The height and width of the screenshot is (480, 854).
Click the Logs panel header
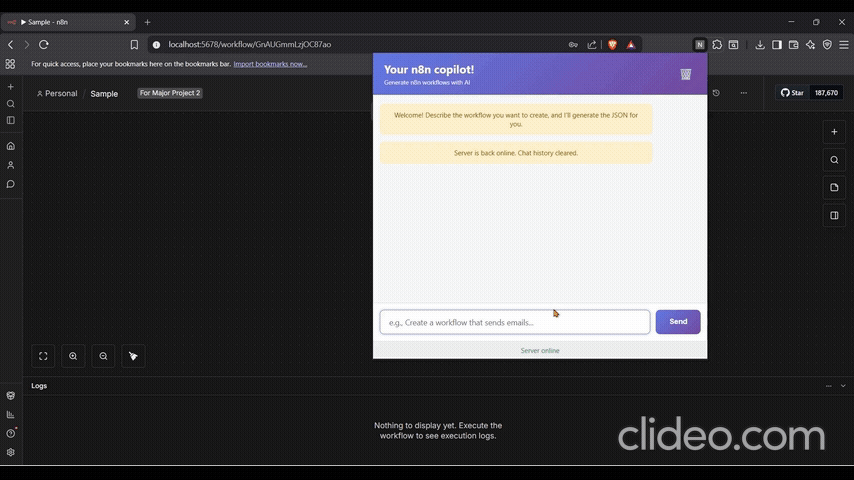438,386
